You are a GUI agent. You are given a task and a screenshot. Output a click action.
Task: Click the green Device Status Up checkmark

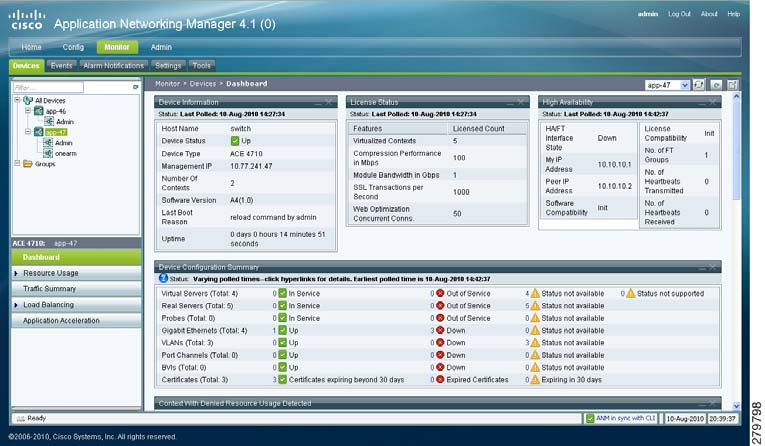[233, 140]
